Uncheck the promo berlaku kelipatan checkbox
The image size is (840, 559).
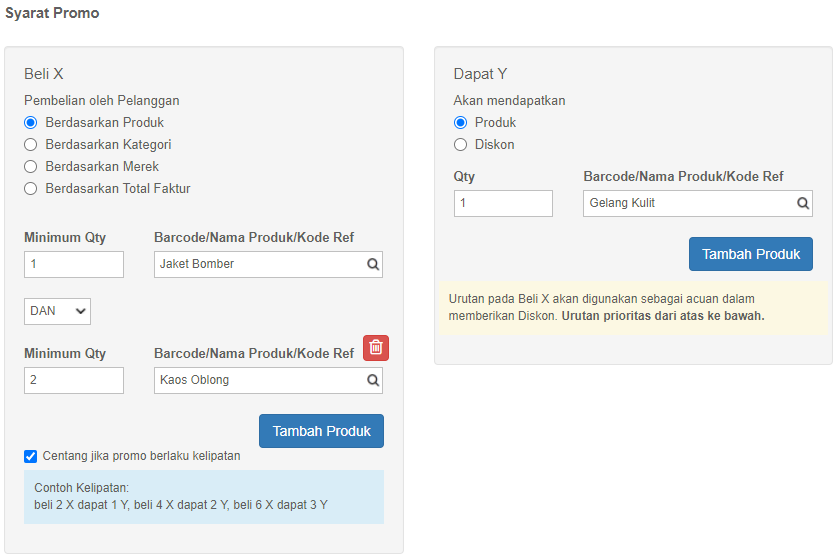tap(31, 456)
